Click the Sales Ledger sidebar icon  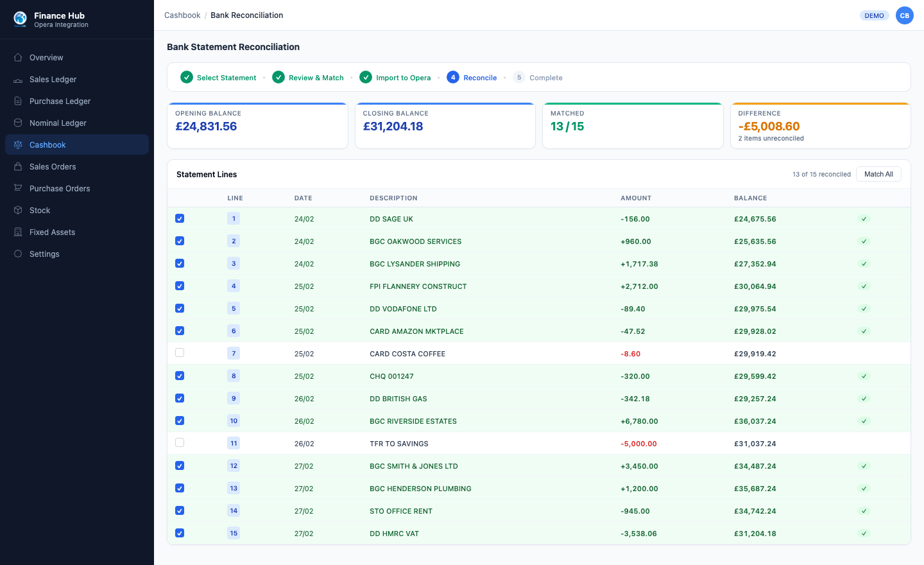[18, 80]
